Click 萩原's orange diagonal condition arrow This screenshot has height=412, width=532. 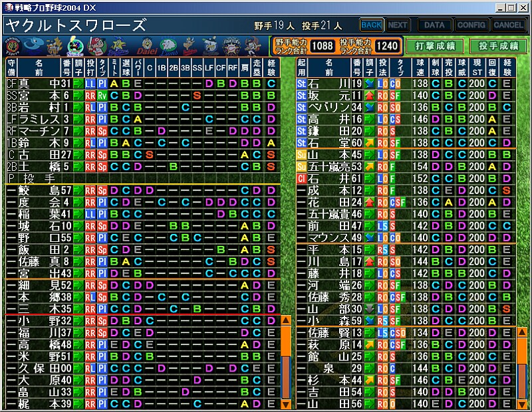tap(369, 344)
